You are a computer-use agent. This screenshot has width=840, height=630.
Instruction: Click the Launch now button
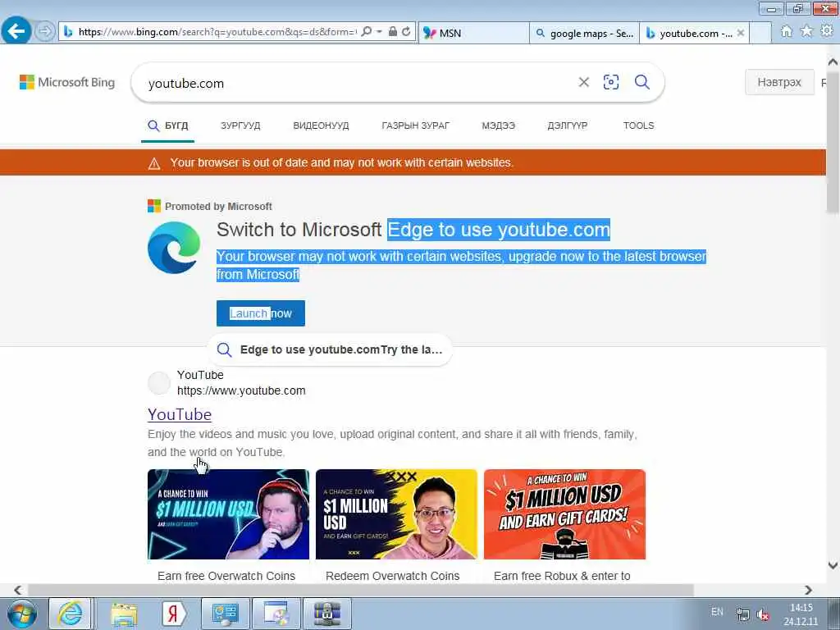point(260,313)
